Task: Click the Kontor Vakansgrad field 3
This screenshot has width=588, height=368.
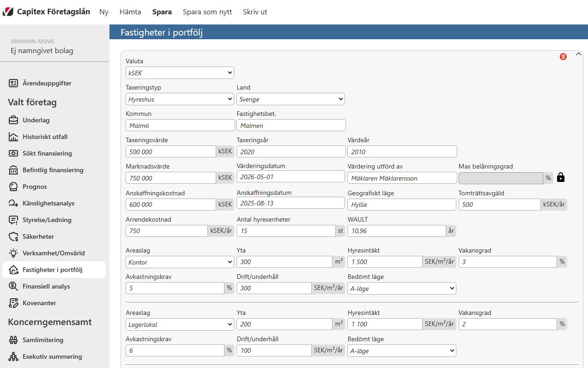Action: pyautogui.click(x=508, y=262)
